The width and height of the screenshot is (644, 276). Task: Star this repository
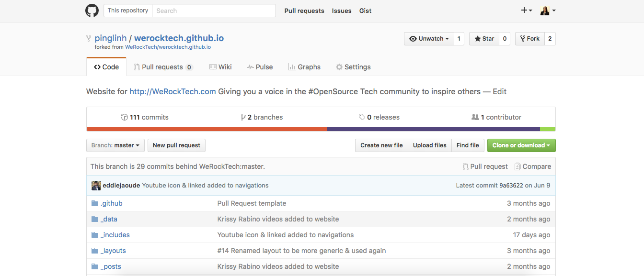(484, 39)
